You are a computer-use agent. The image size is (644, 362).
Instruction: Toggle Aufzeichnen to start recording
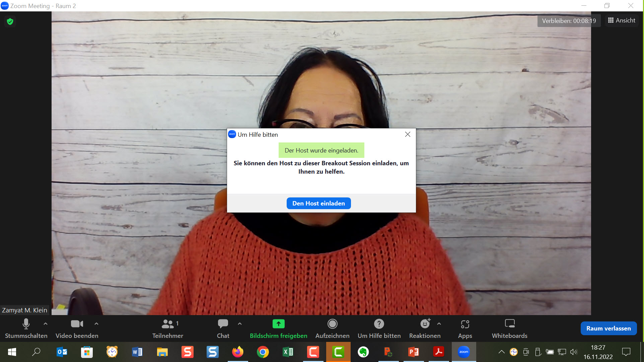(332, 328)
